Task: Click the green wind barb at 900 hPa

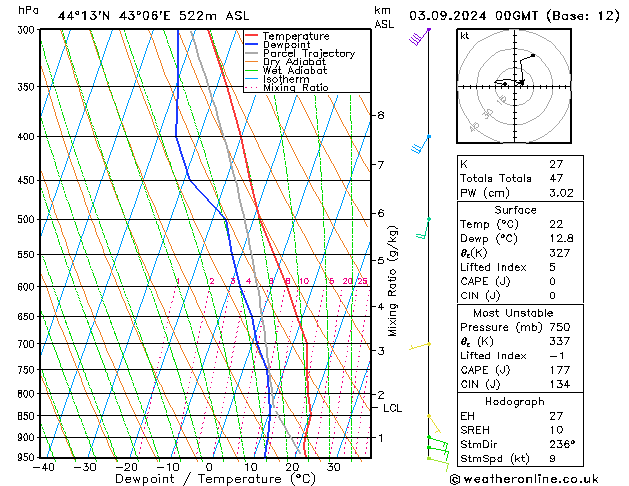Action: (438, 441)
